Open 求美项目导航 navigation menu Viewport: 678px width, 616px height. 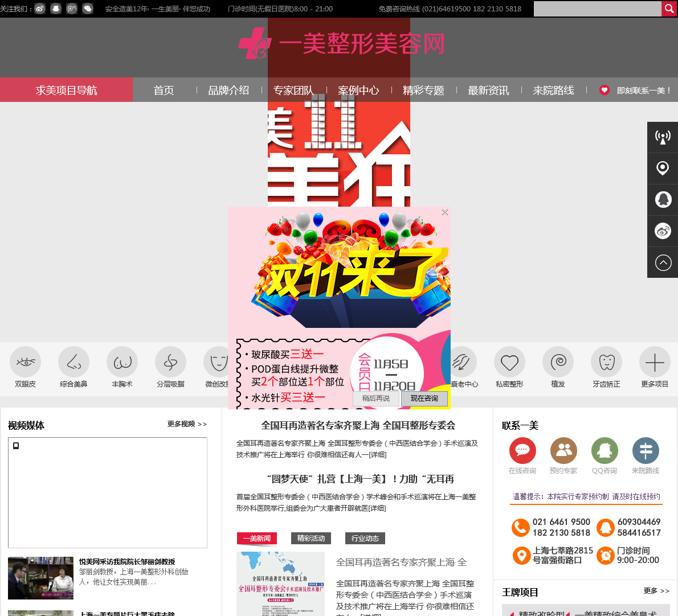[x=66, y=90]
